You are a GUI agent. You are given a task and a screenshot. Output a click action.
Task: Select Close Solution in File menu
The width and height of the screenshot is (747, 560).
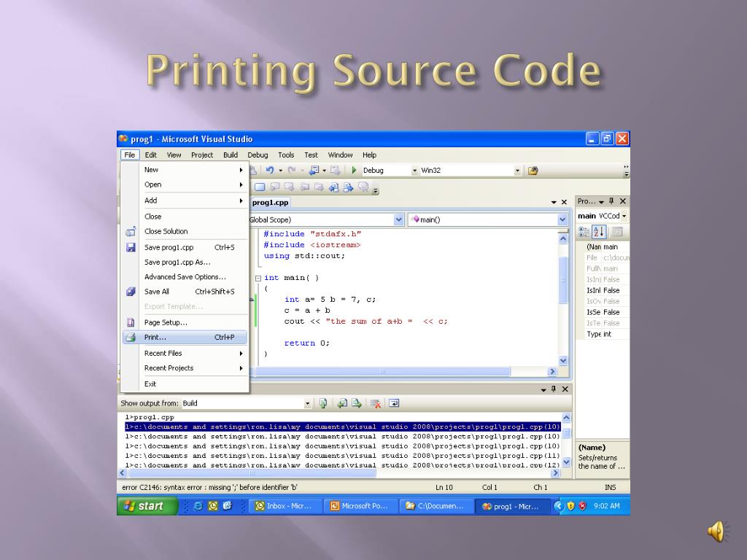[185, 231]
